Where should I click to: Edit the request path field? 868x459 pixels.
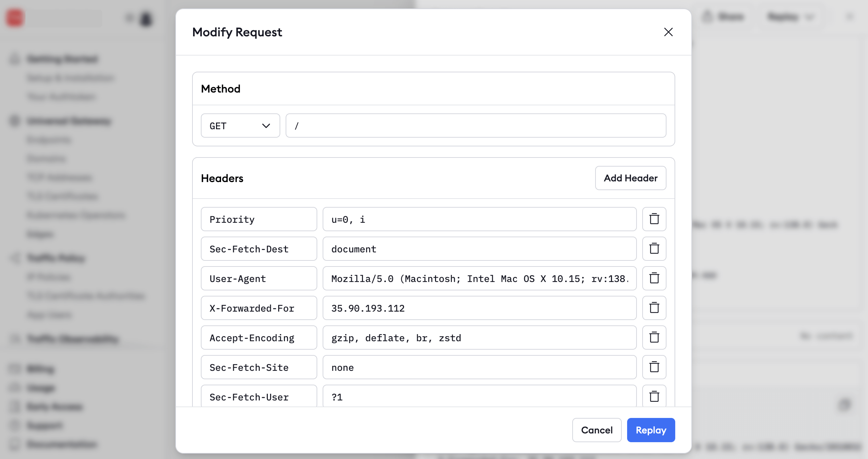[475, 126]
